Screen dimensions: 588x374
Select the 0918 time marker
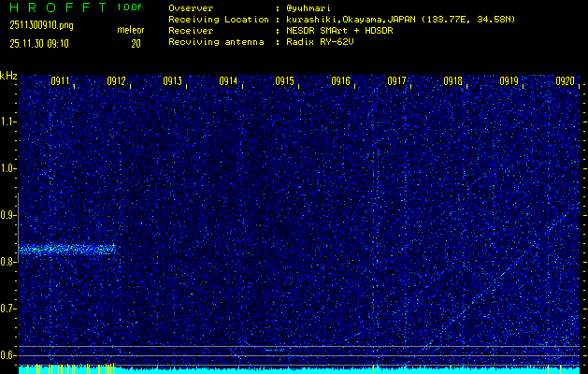(453, 81)
